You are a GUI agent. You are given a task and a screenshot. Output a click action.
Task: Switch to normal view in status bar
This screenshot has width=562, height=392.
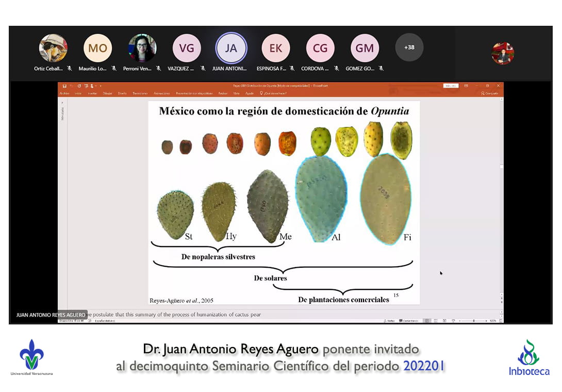coord(427,321)
